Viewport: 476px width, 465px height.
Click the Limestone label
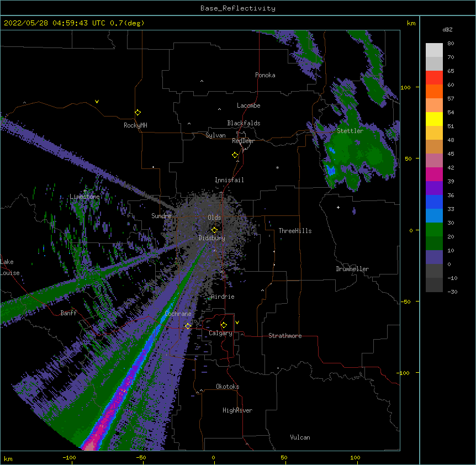point(84,197)
